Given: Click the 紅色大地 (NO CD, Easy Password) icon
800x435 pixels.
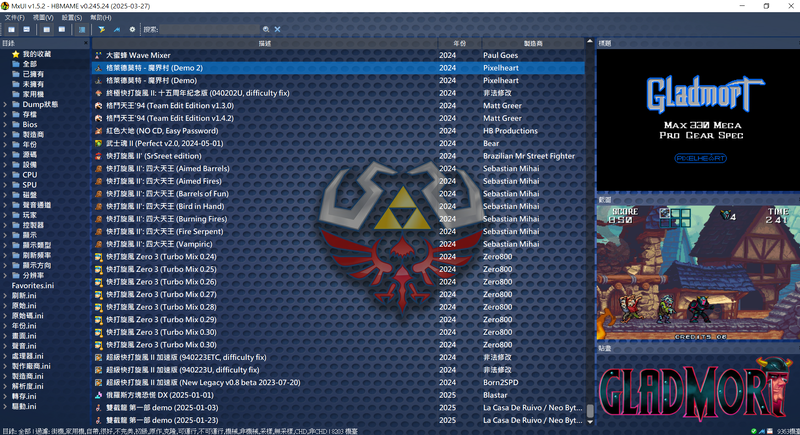Looking at the screenshot, I should tap(98, 131).
